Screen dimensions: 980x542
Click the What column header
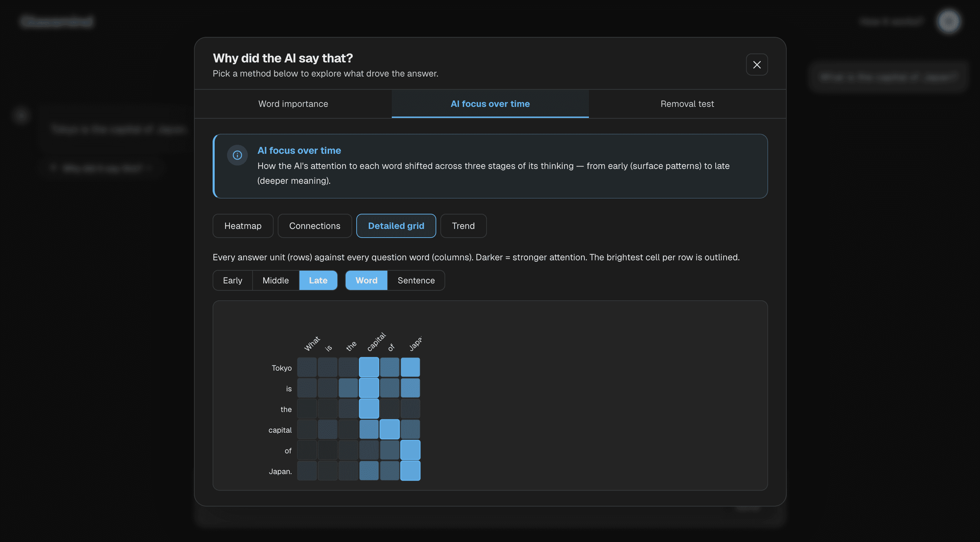pos(312,343)
